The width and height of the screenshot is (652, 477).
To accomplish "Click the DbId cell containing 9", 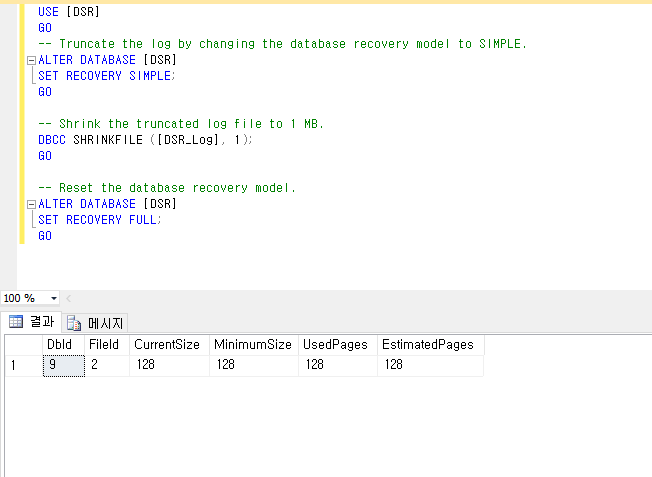I will click(x=63, y=366).
